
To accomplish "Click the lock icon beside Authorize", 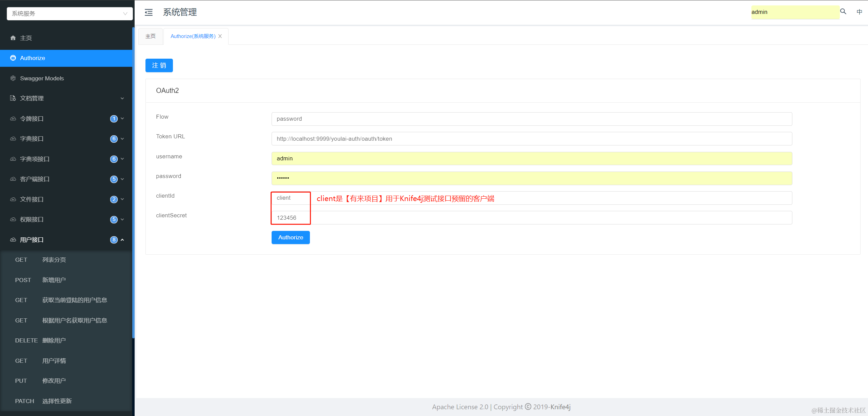I will 13,58.
